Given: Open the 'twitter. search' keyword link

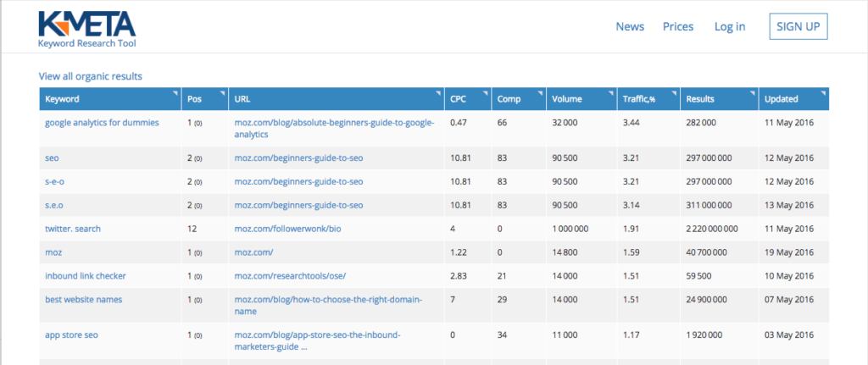Looking at the screenshot, I should click(73, 229).
